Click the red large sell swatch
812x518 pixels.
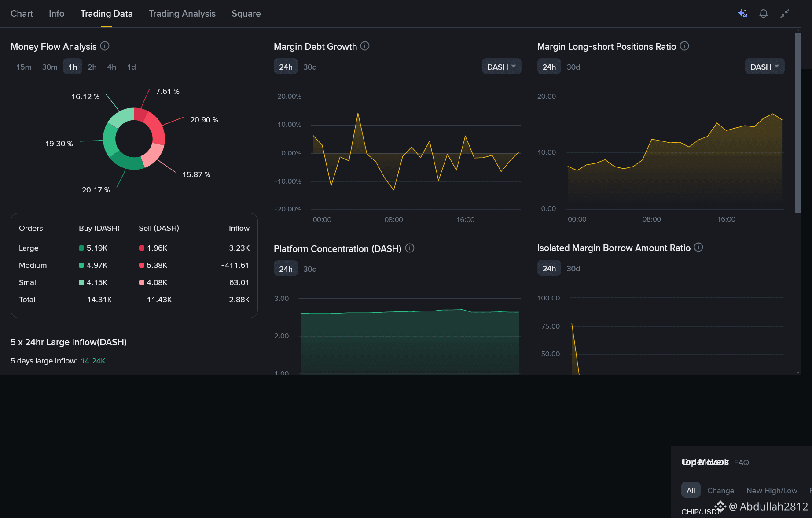pyautogui.click(x=142, y=248)
